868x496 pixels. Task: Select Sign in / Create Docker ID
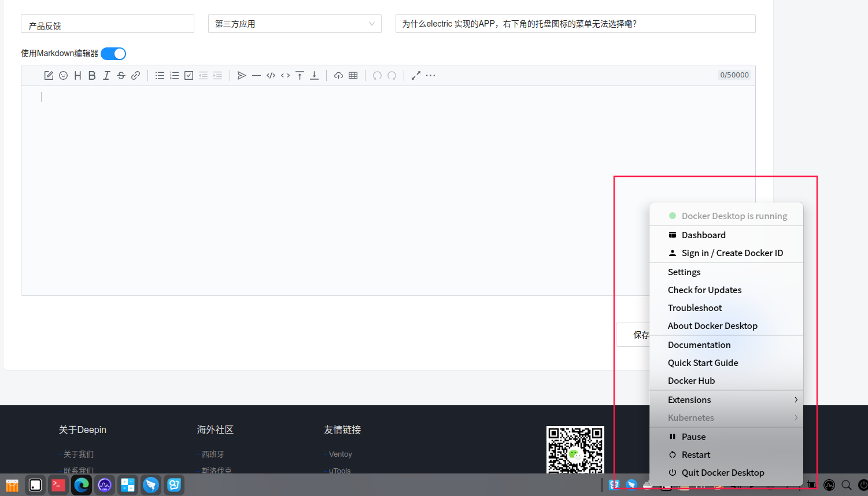click(x=726, y=253)
